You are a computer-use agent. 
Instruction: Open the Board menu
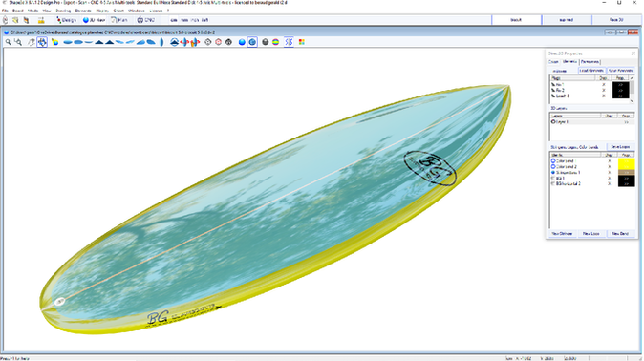point(17,11)
